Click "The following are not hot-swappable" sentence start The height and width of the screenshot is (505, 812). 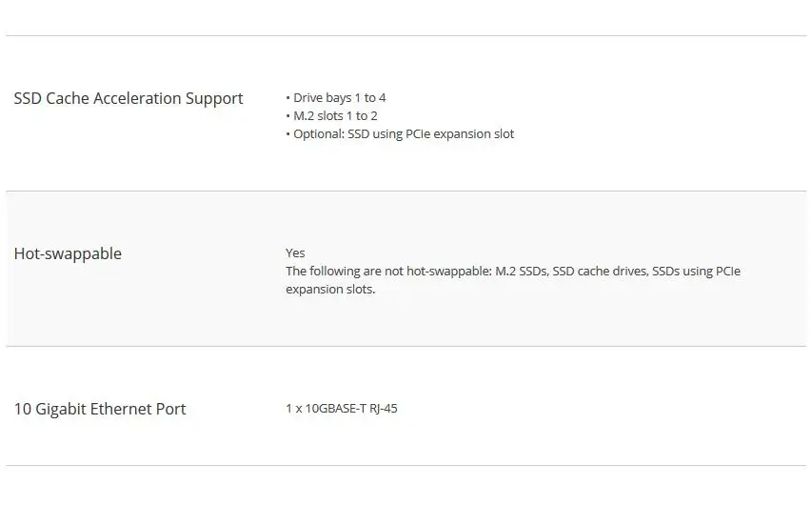pyautogui.click(x=387, y=271)
